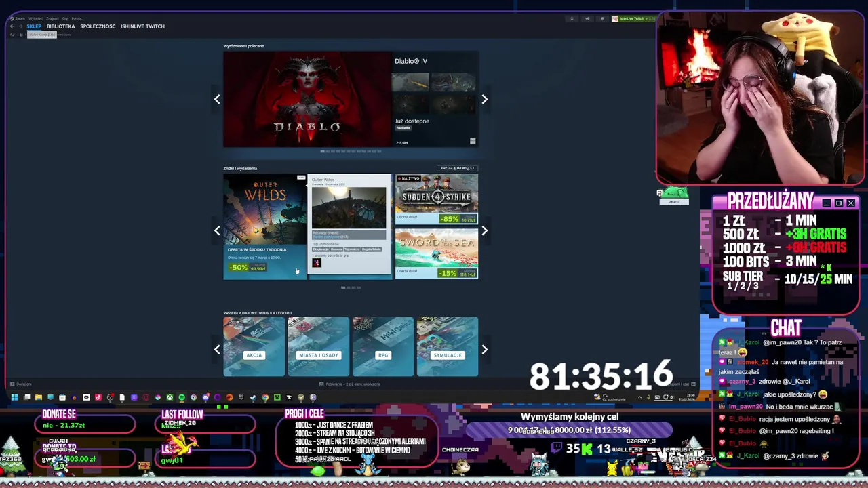Open Steam notifications bell
This screenshot has height=488, width=868.
coord(602,19)
